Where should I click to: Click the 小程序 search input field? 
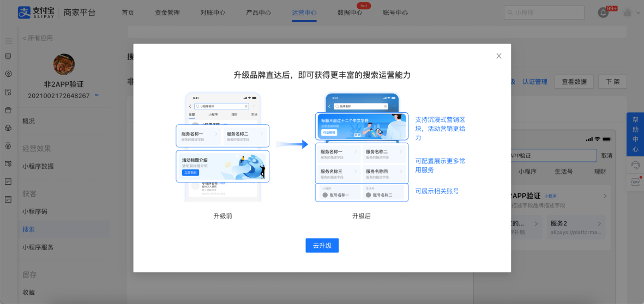tap(544, 13)
